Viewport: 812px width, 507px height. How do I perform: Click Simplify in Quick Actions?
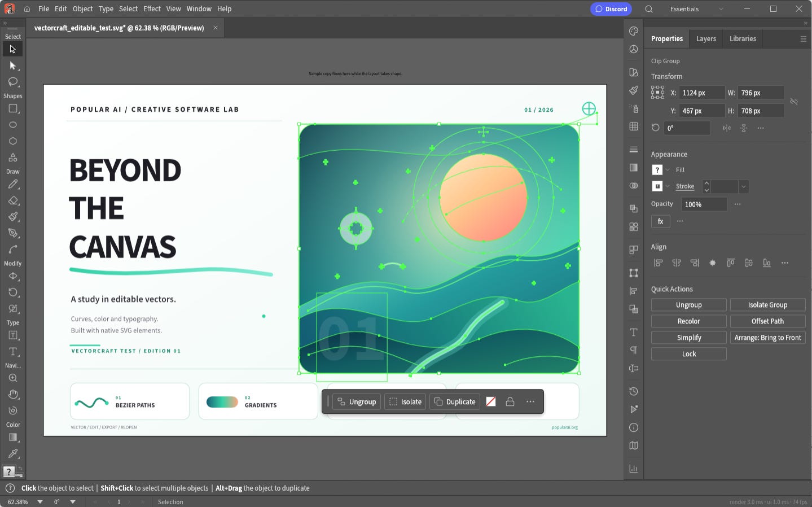[689, 338]
